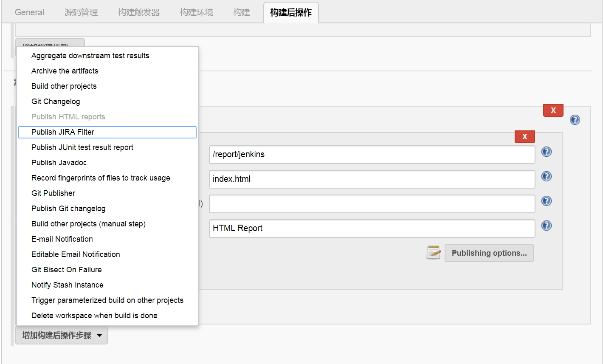This screenshot has width=603, height=364.
Task: Switch to the 构建环境 tab
Action: tap(196, 12)
